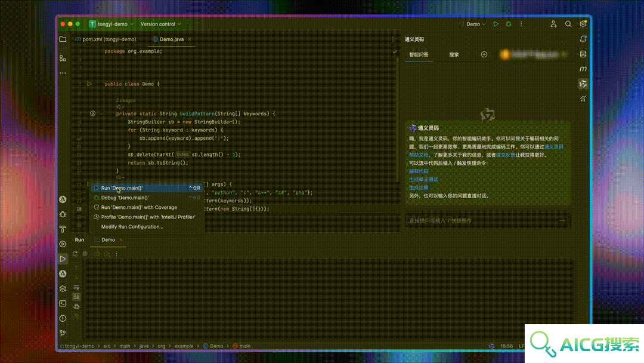The image size is (644, 363).
Task: Open the Problems tool window exclamation icon
Action: (x=63, y=318)
